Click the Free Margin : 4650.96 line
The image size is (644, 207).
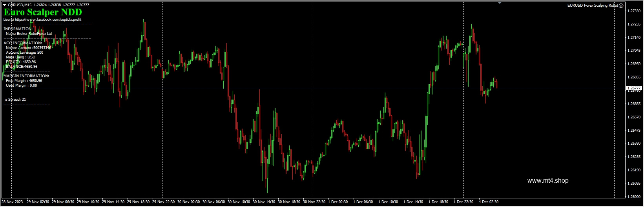point(24,81)
